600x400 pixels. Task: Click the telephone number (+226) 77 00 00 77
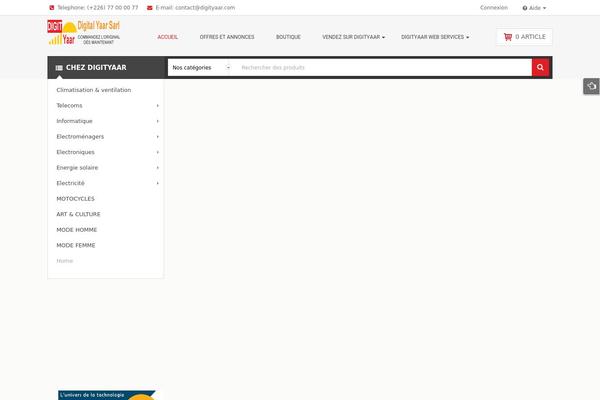pos(112,8)
